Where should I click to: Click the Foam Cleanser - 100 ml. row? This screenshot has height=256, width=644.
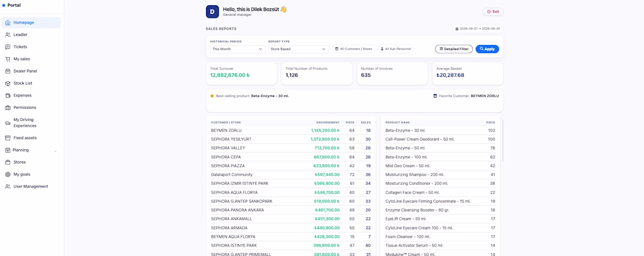[440, 237]
